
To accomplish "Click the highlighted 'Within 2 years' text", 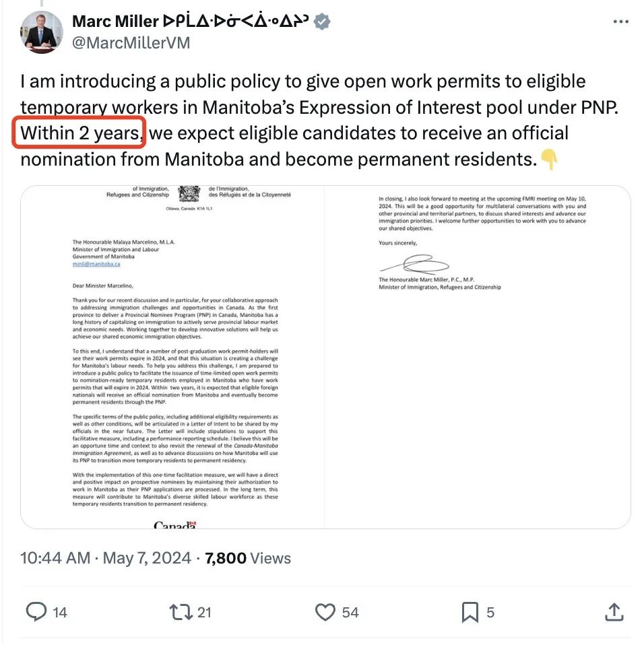I will [79, 133].
